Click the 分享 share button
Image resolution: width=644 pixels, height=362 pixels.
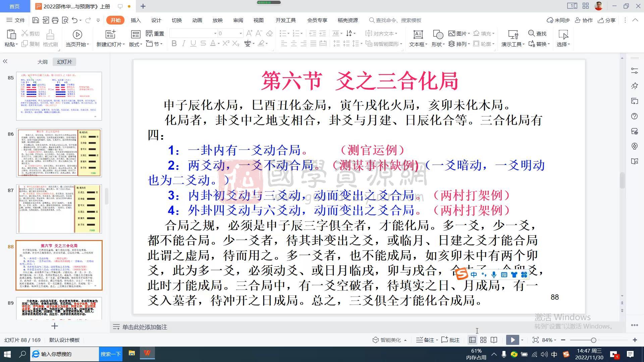tap(607, 20)
